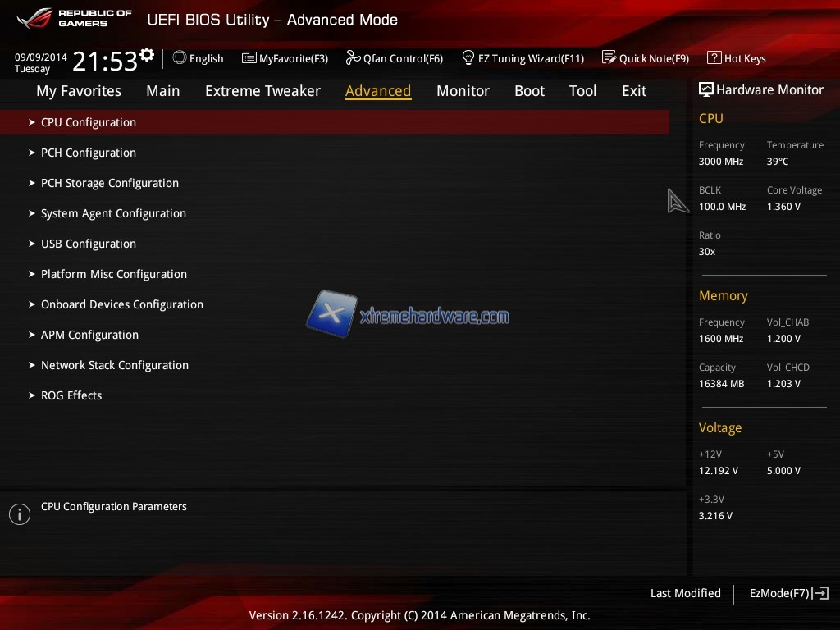The height and width of the screenshot is (630, 840).
Task: Switch to Extreme Tweaker tab
Action: pos(262,91)
